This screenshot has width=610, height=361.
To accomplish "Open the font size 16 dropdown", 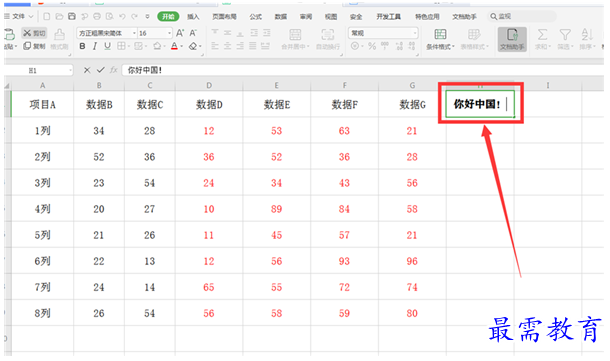I will coord(169,33).
